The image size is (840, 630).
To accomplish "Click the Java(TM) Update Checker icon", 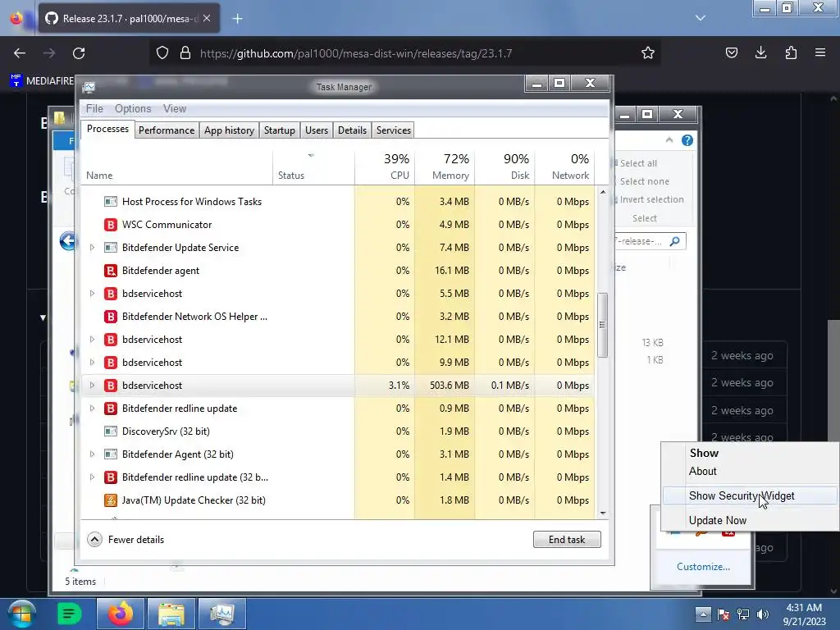I will pyautogui.click(x=111, y=500).
